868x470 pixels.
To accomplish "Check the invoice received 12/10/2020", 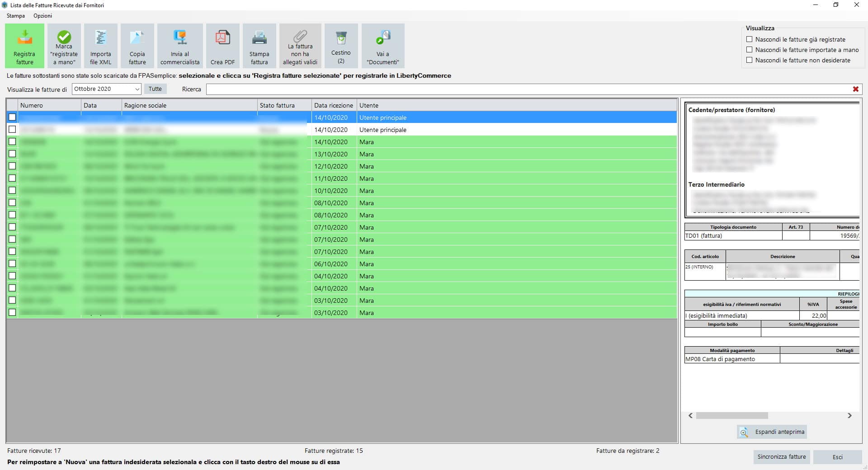I will [12, 166].
